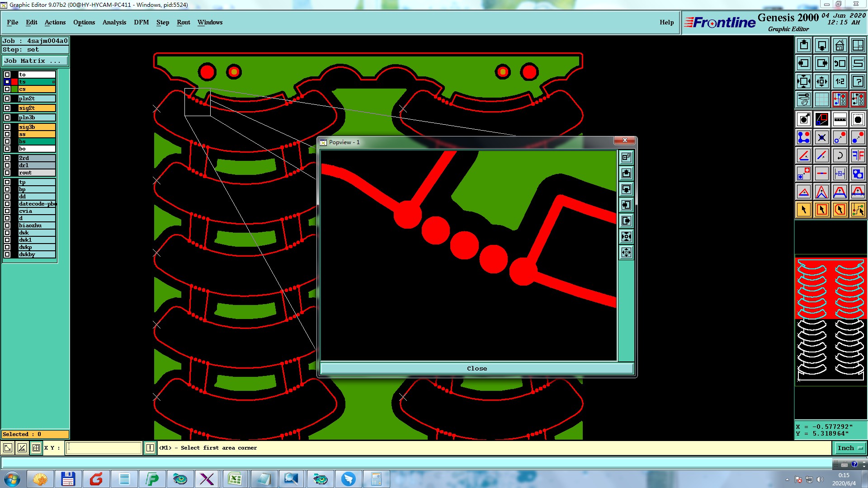Image resolution: width=868 pixels, height=488 pixels.
Task: Toggle display checkbox for layer pln2t
Action: pyautogui.click(x=7, y=99)
